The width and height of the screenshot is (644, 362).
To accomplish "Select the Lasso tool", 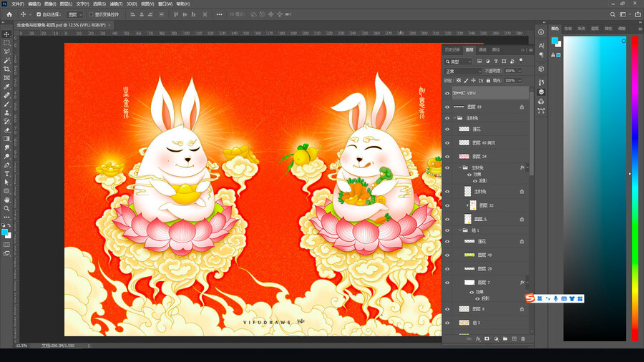I will (6, 52).
